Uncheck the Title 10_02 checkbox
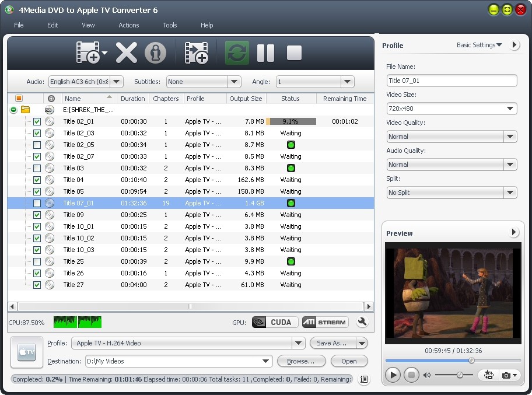 [x=37, y=238]
